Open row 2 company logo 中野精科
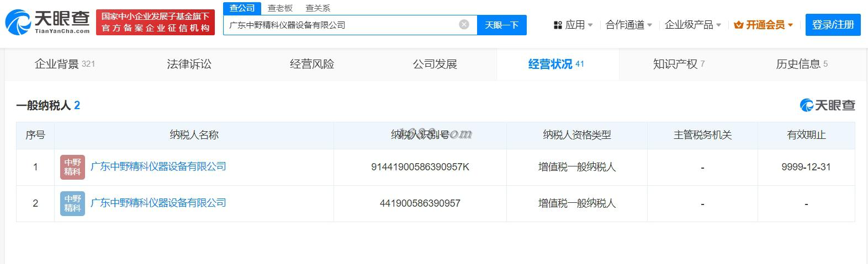The height and width of the screenshot is (264, 868). (72, 203)
